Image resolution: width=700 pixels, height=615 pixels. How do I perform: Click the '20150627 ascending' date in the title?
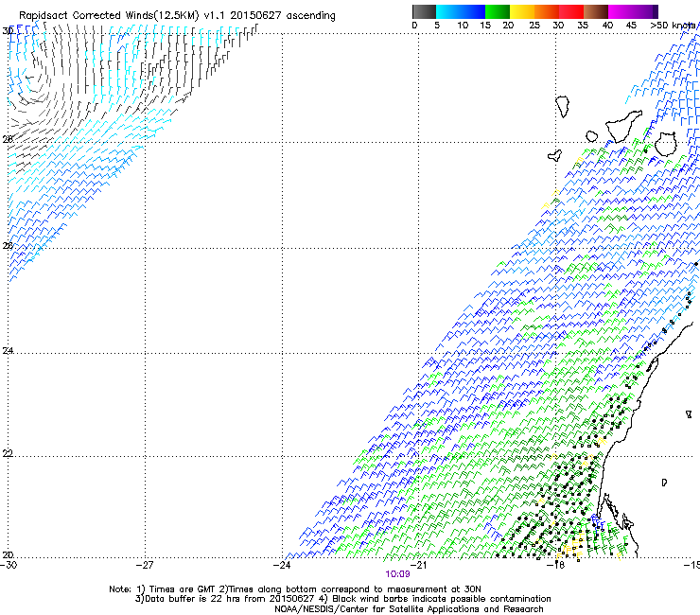click(x=283, y=15)
